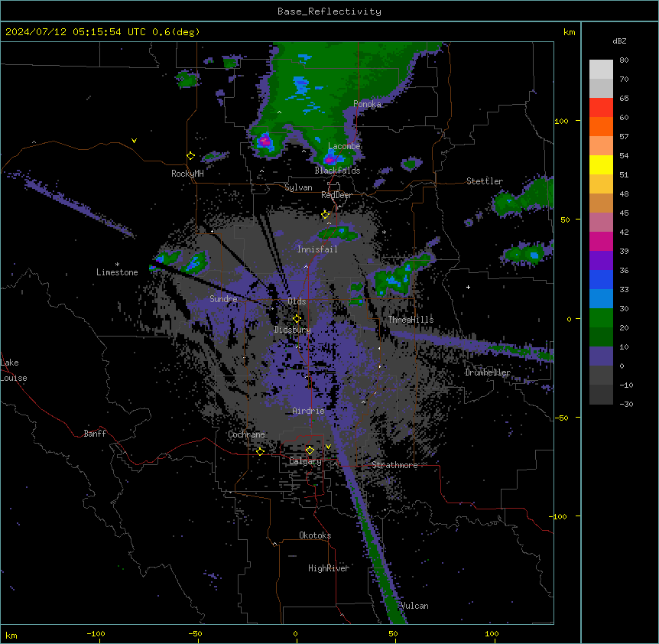Click the Sylvan label
The height and width of the screenshot is (644, 659).
click(x=298, y=187)
